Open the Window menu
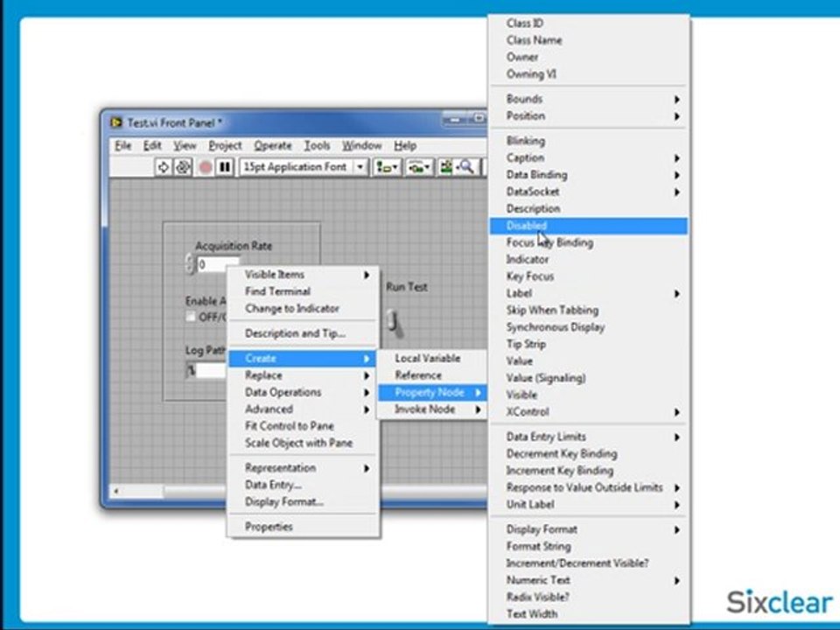 pos(362,146)
